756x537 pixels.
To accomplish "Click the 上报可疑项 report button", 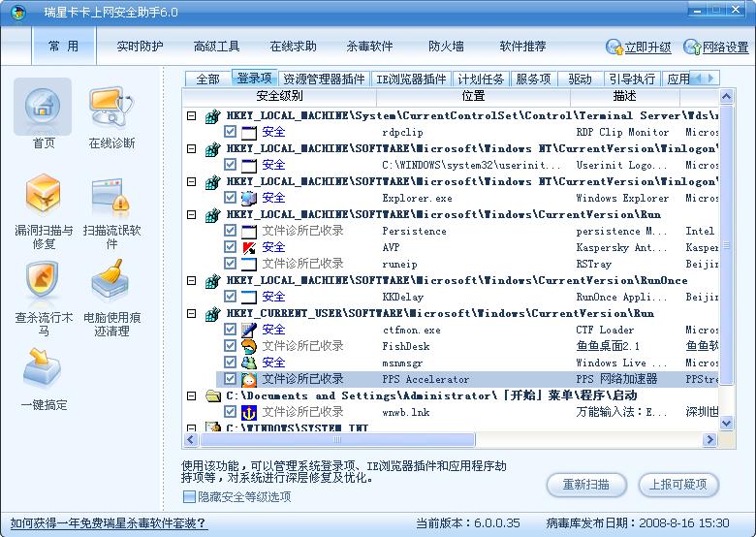I will (x=678, y=485).
